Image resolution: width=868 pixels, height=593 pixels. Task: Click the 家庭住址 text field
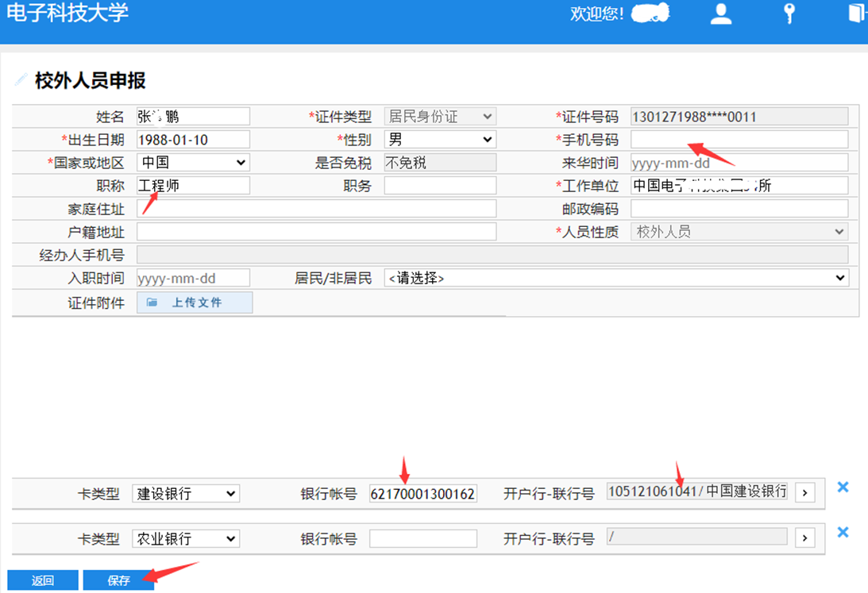(x=316, y=209)
